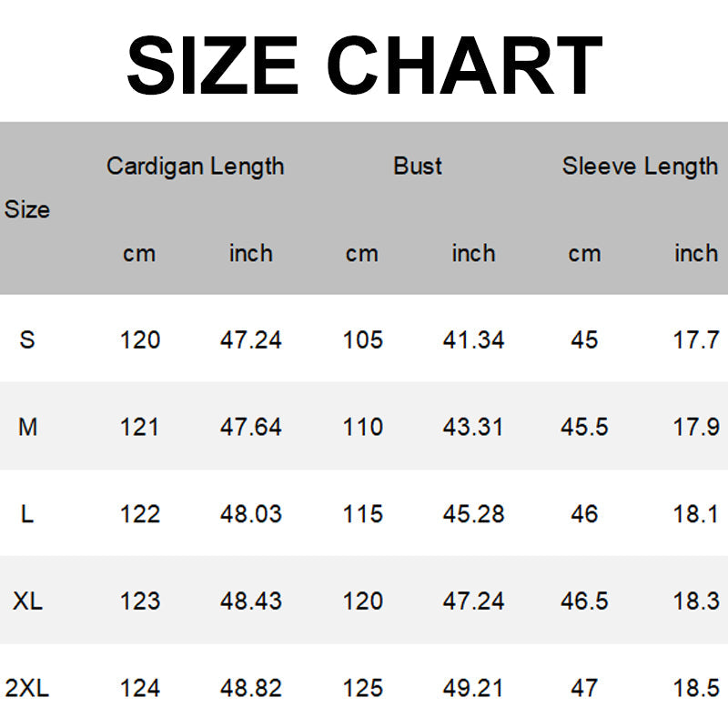Select the M size row label

click(x=27, y=427)
